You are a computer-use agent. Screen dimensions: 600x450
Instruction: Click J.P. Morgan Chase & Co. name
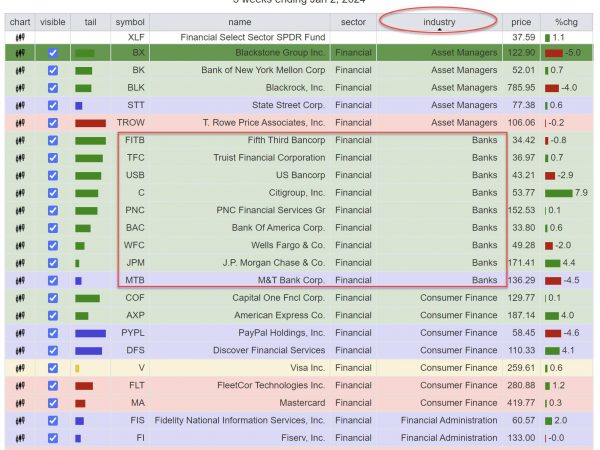[x=274, y=263]
